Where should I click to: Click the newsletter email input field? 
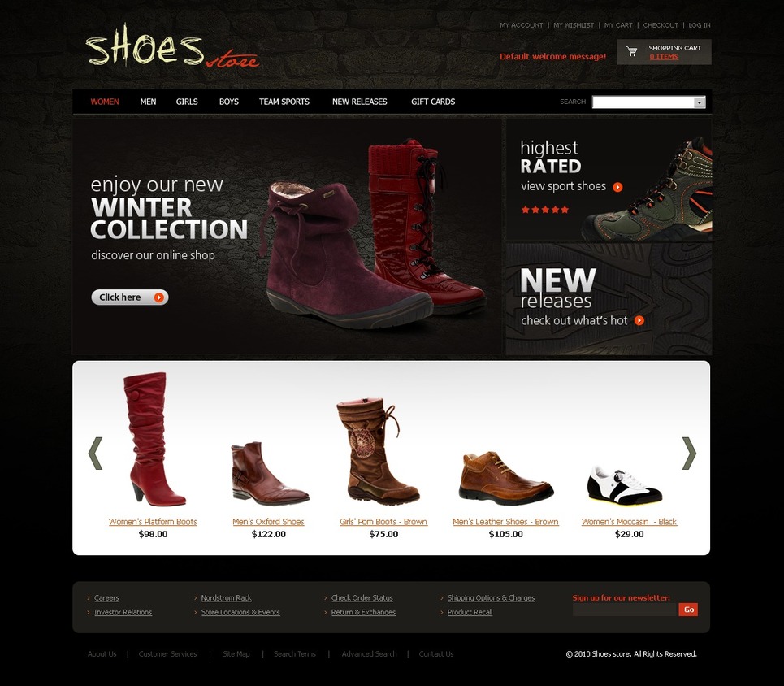point(625,610)
